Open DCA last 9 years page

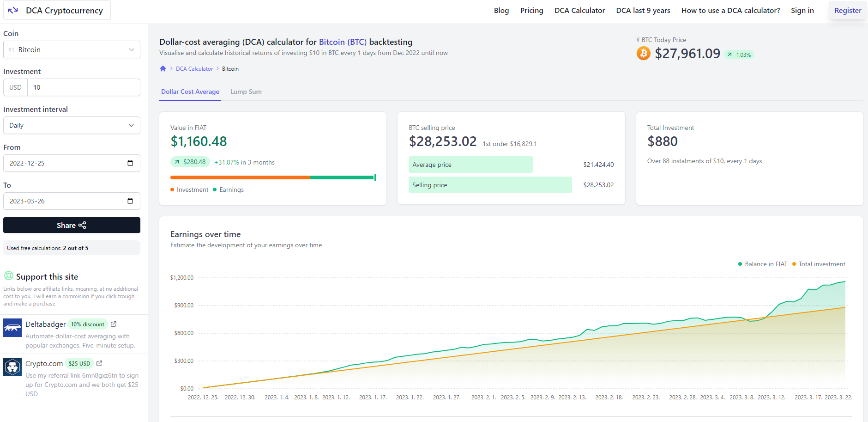tap(643, 10)
